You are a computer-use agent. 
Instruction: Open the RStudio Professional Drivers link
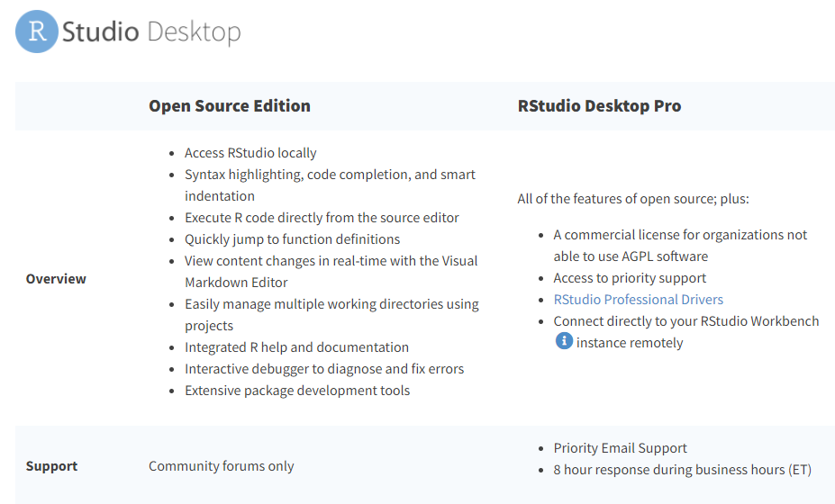coord(638,300)
